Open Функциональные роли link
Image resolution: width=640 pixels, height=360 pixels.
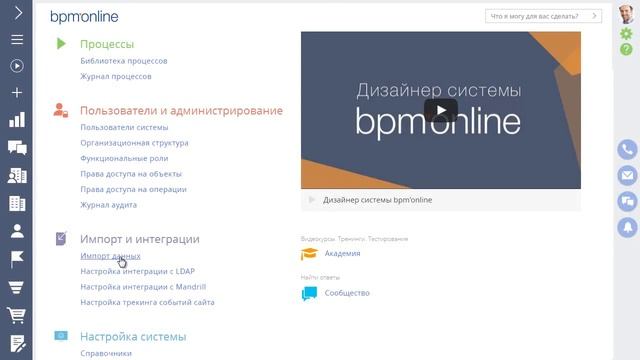coord(124,158)
